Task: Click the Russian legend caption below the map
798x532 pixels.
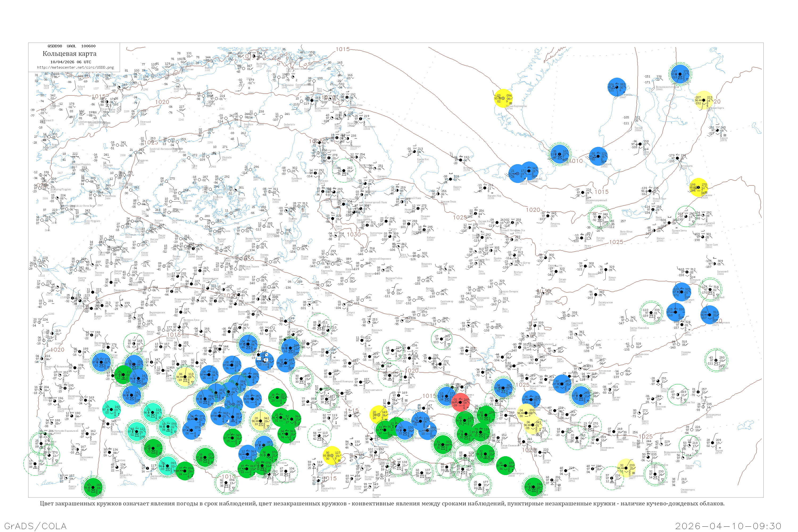Action: tap(382, 504)
